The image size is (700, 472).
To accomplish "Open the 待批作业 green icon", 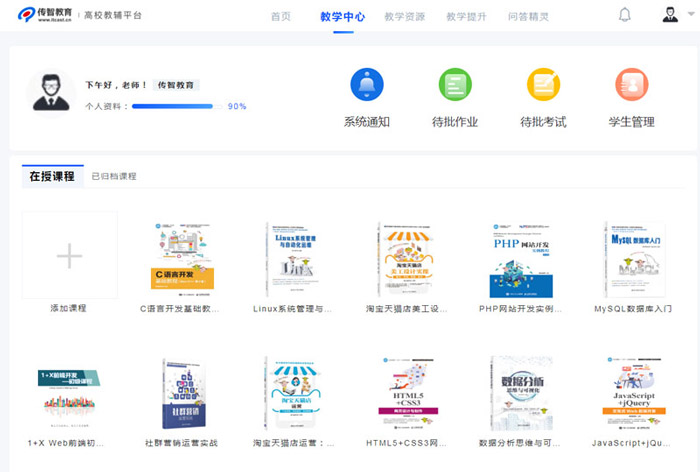I will (455, 84).
